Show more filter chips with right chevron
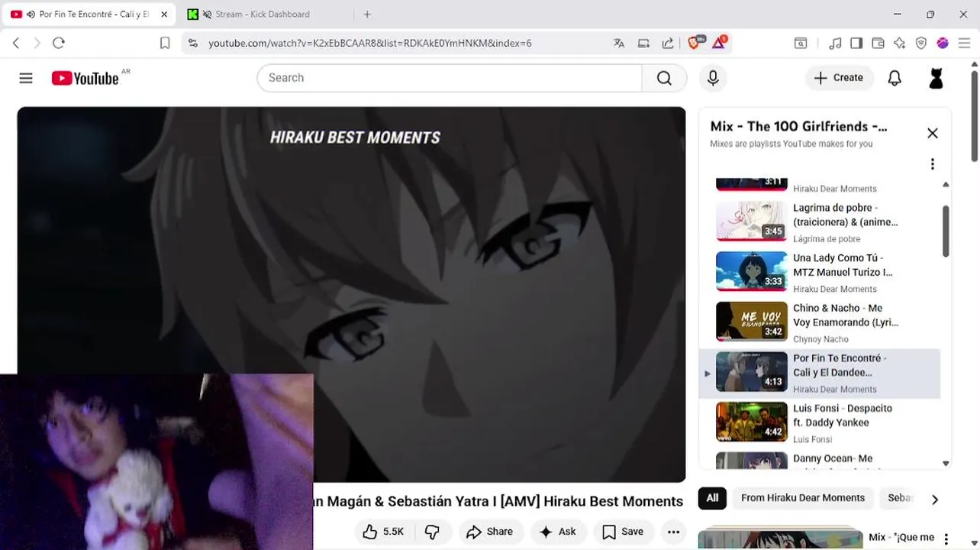 coord(934,499)
